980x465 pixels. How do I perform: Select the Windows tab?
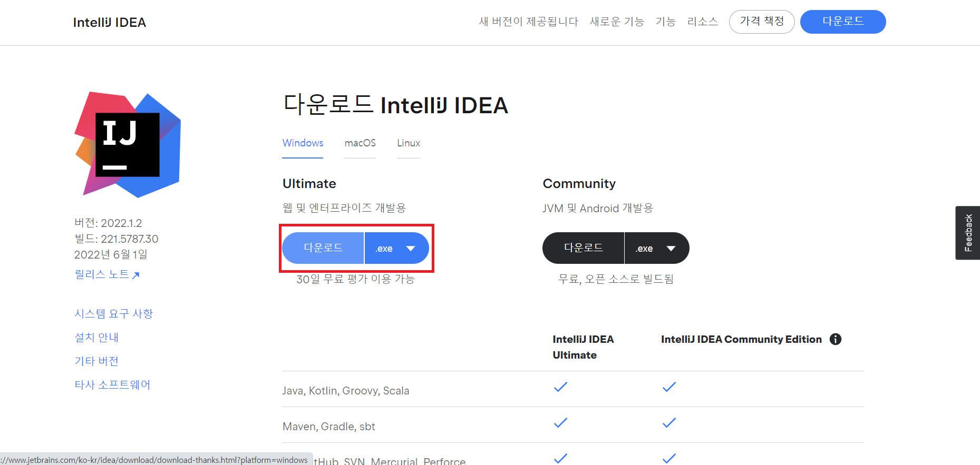coord(303,143)
